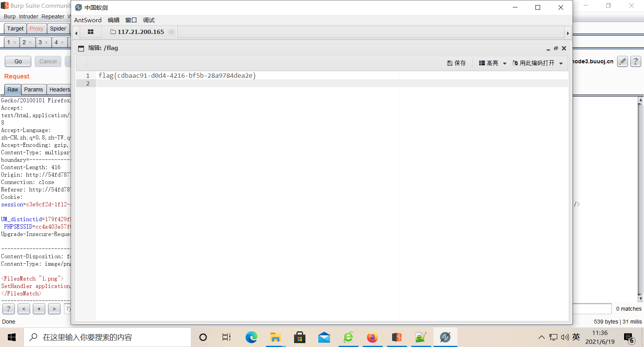Viewport: 644px width, 347px height.
Task: Open Repeater menu in Burp Suite
Action: 53,16
